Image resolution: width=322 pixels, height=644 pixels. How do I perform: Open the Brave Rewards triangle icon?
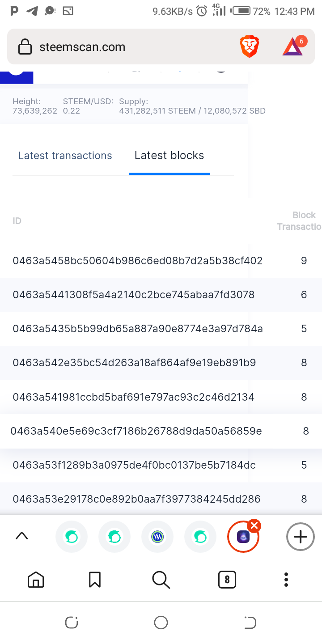point(293,47)
